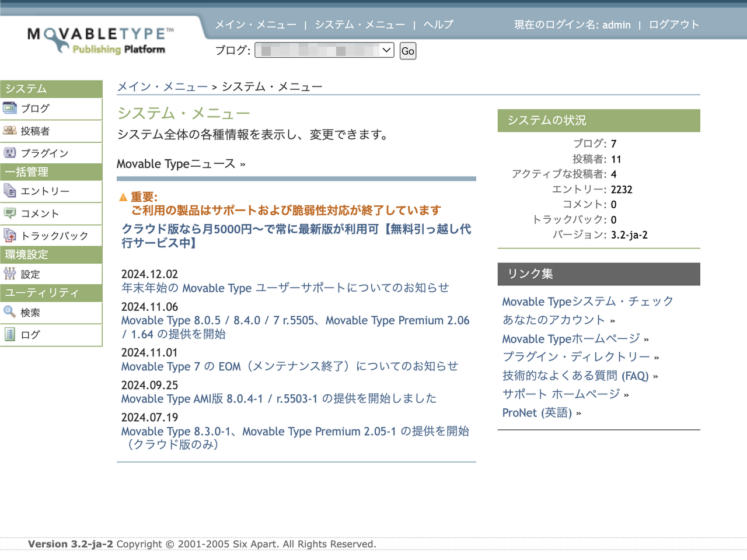Open Movable Typeシステム・チェック link
This screenshot has width=747, height=560.
point(588,302)
